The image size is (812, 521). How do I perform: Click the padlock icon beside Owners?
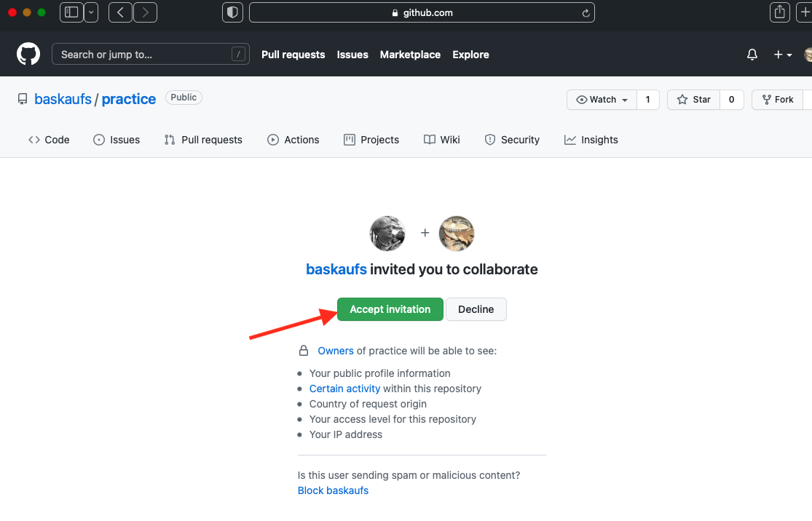(304, 351)
